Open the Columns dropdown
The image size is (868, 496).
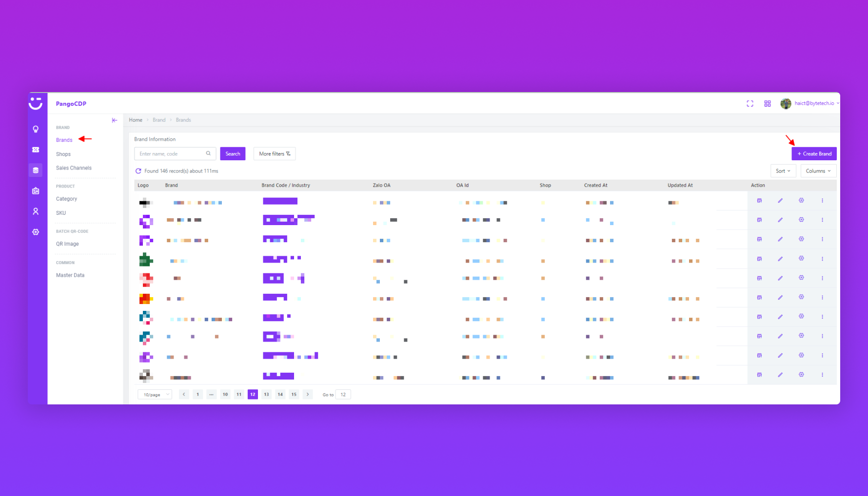pos(818,171)
